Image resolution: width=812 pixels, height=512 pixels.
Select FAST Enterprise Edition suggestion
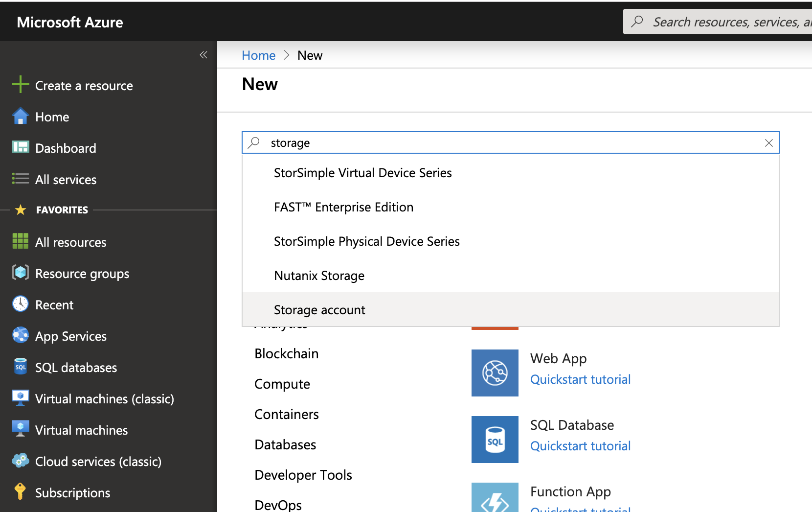511,207
